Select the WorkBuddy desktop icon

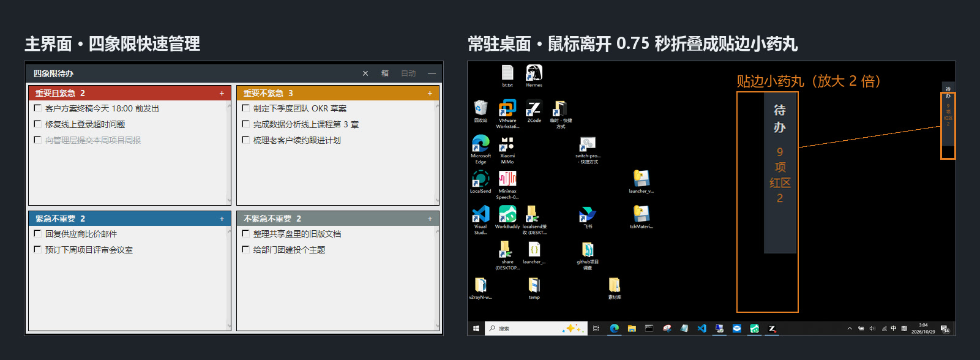507,217
